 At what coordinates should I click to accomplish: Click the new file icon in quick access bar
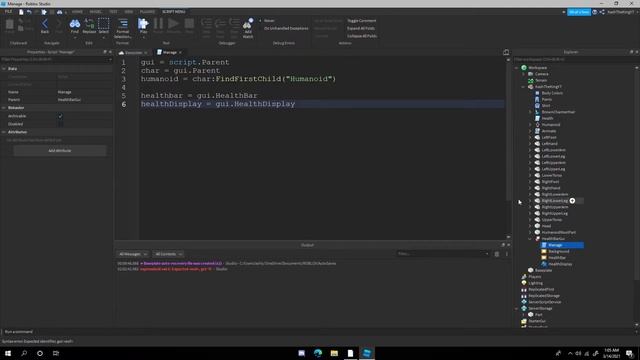click(x=21, y=12)
